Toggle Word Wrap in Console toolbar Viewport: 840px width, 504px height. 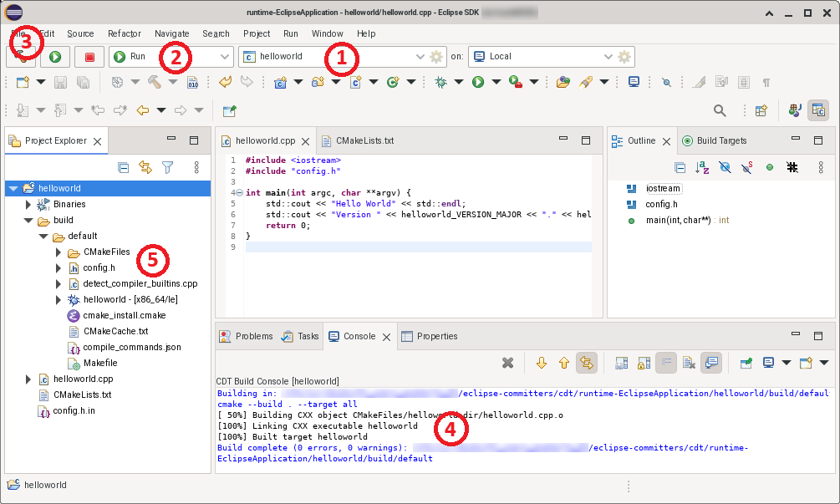[x=666, y=363]
